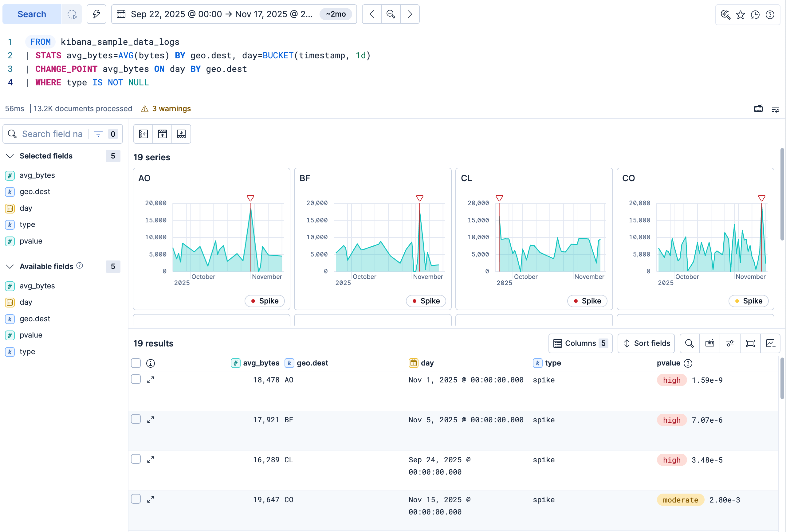
Task: Open the ES|QL AI assistant sparkle icon
Action: (x=725, y=14)
